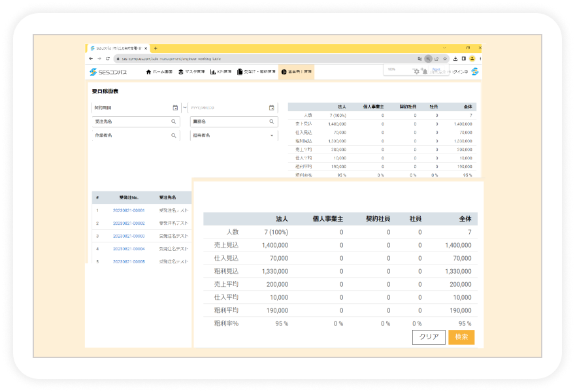Open the 受発注・契約管理 menu
The height and width of the screenshot is (392, 575).
pyautogui.click(x=256, y=72)
